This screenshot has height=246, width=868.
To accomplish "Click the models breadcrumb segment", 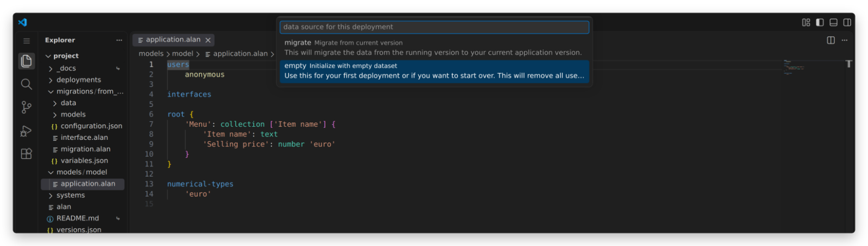I will point(151,54).
